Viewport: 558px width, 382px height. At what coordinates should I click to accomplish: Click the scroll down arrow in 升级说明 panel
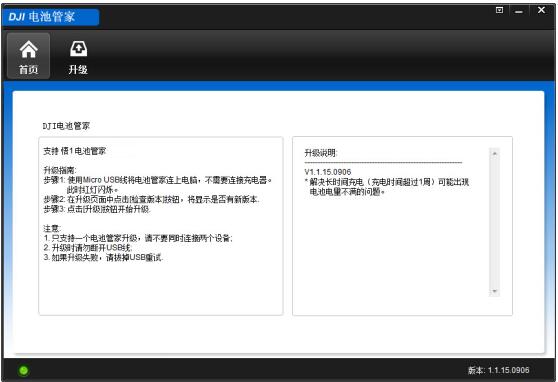click(494, 291)
